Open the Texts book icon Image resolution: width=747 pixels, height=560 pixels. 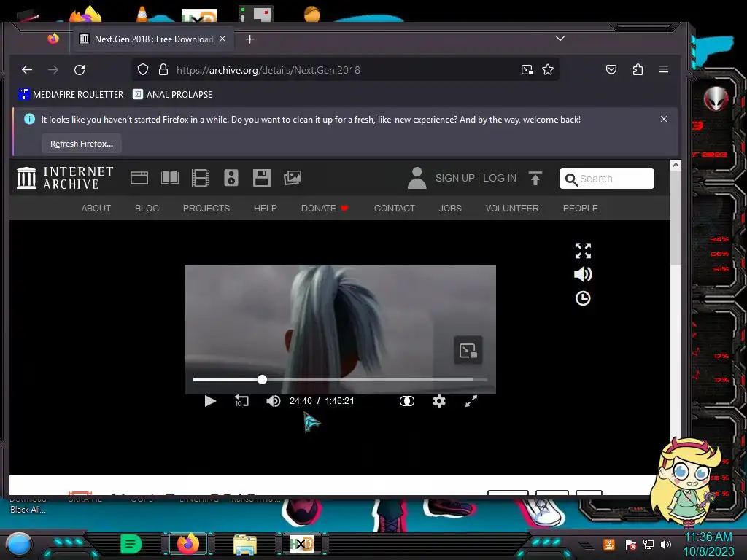click(x=170, y=178)
